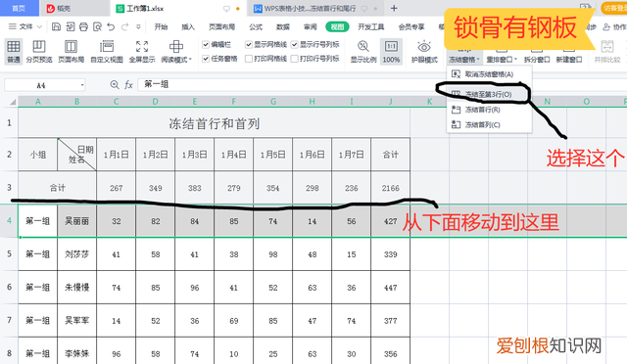
Task: Open 自定义视图 custom views
Action: pyautogui.click(x=107, y=52)
